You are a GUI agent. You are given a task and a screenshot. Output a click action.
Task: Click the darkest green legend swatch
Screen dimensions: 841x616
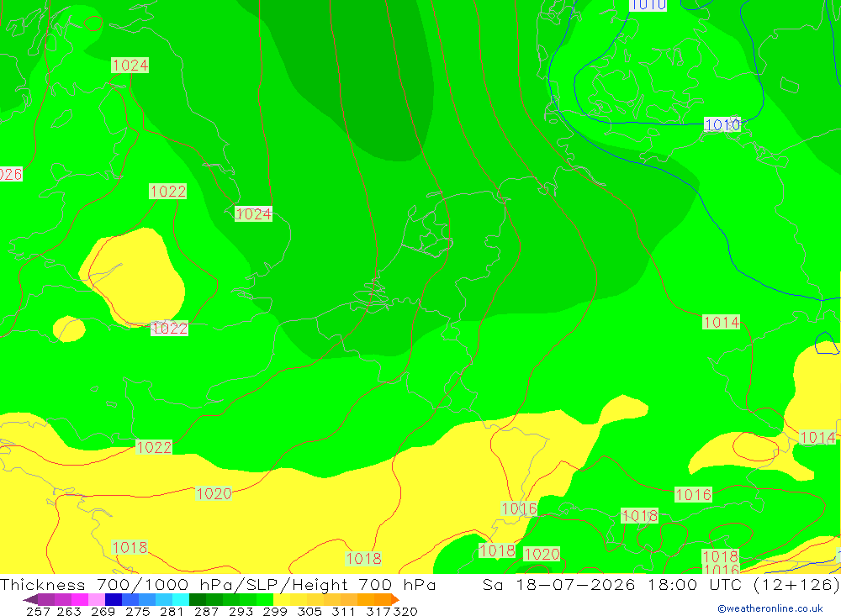197,599
